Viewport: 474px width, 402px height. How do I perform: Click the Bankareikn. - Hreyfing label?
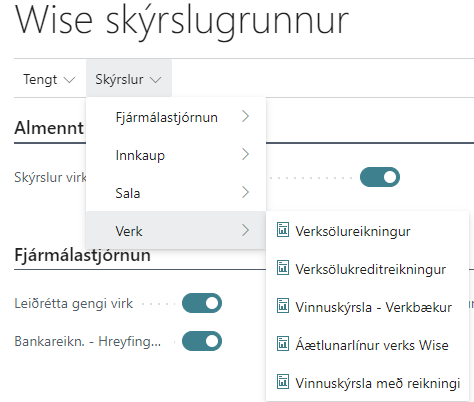(88, 342)
